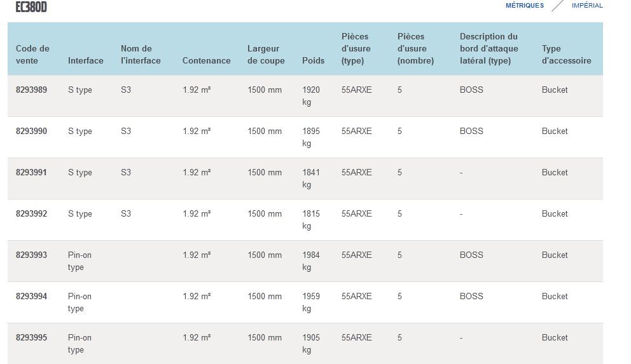Switch units to IMPÉRIAL
The image size is (631, 364).
[x=587, y=6]
